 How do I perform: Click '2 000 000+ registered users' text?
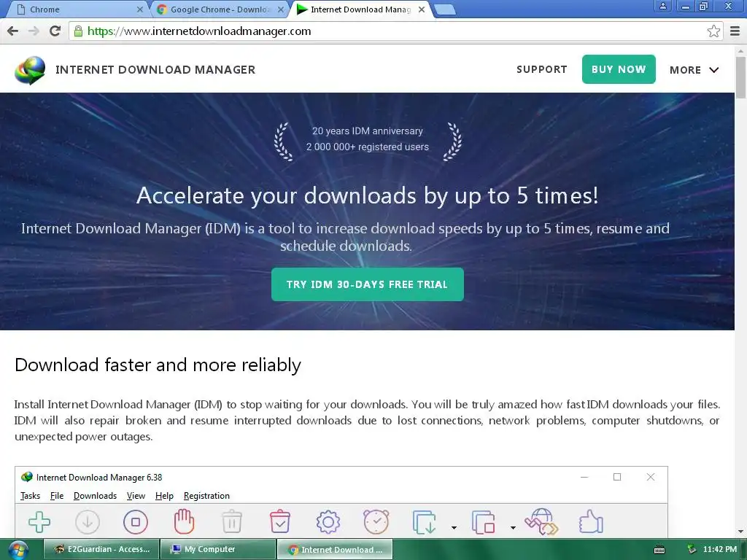[x=368, y=147]
